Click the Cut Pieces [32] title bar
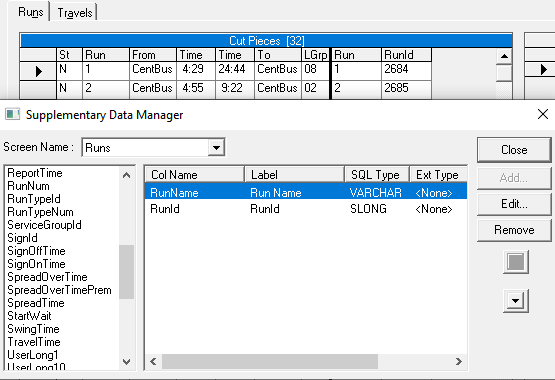 266,41
